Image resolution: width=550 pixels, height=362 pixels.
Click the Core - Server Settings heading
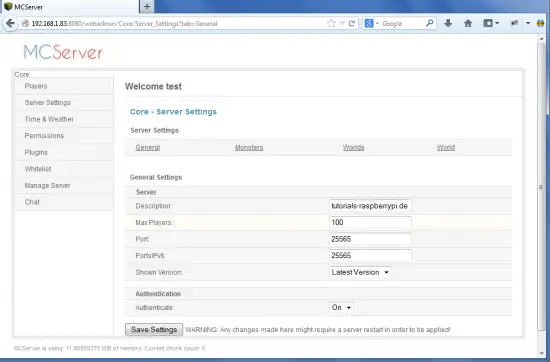click(x=173, y=112)
